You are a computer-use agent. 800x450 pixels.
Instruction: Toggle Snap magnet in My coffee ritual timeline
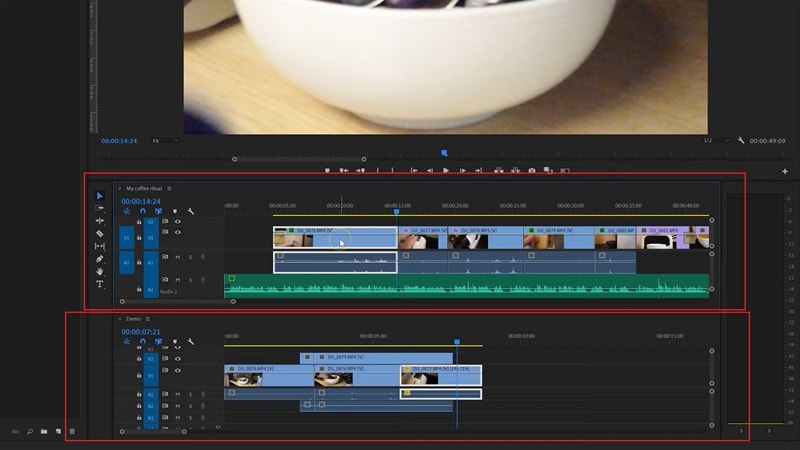click(143, 211)
